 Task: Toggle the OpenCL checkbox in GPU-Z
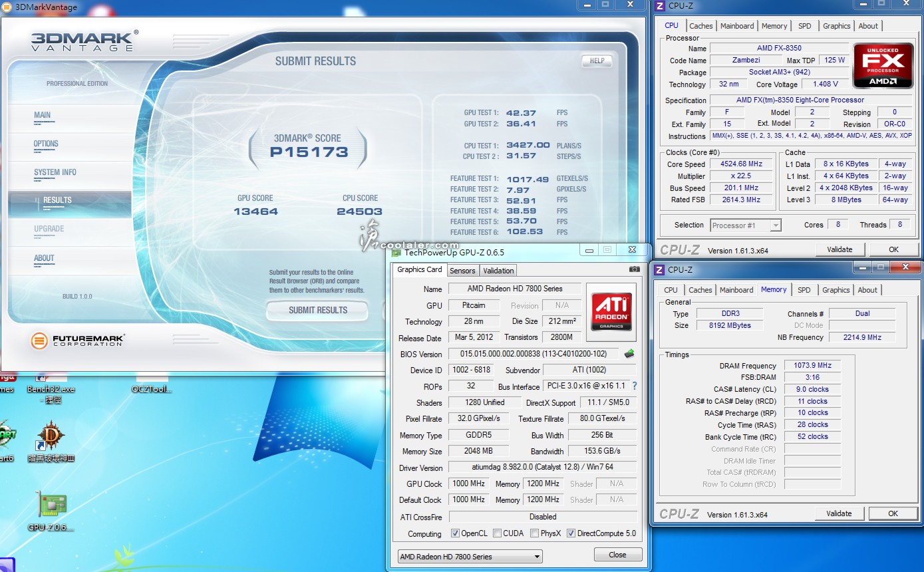[x=455, y=533]
